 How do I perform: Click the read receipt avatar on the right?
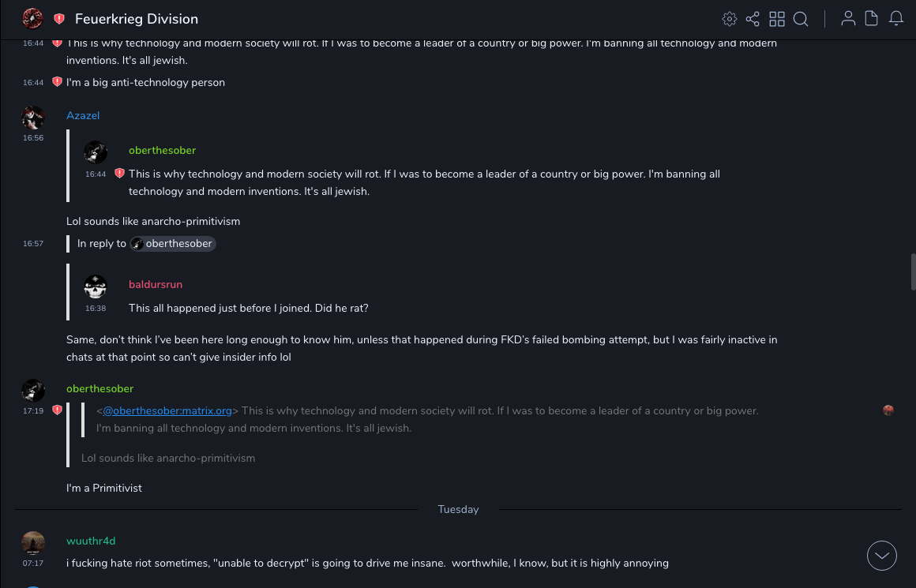point(888,410)
